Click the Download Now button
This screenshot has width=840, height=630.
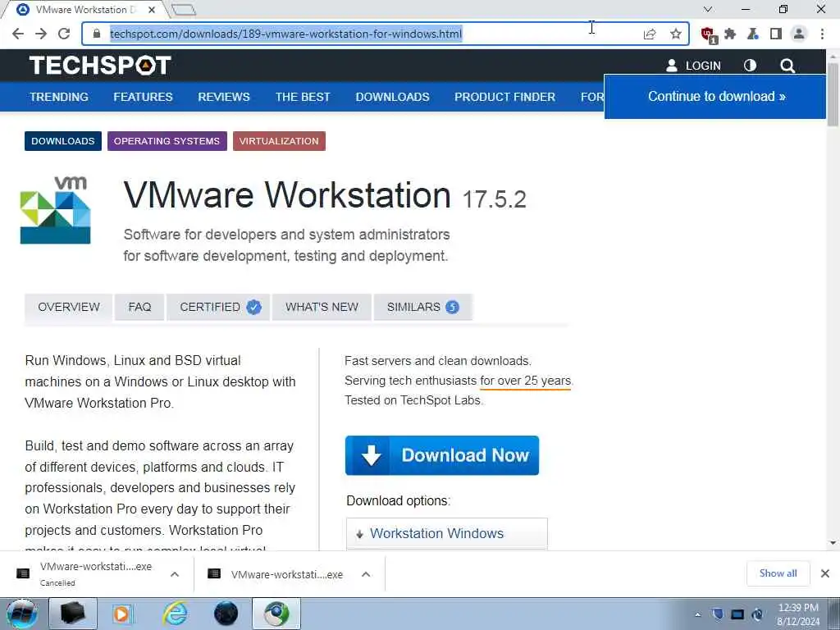point(442,455)
